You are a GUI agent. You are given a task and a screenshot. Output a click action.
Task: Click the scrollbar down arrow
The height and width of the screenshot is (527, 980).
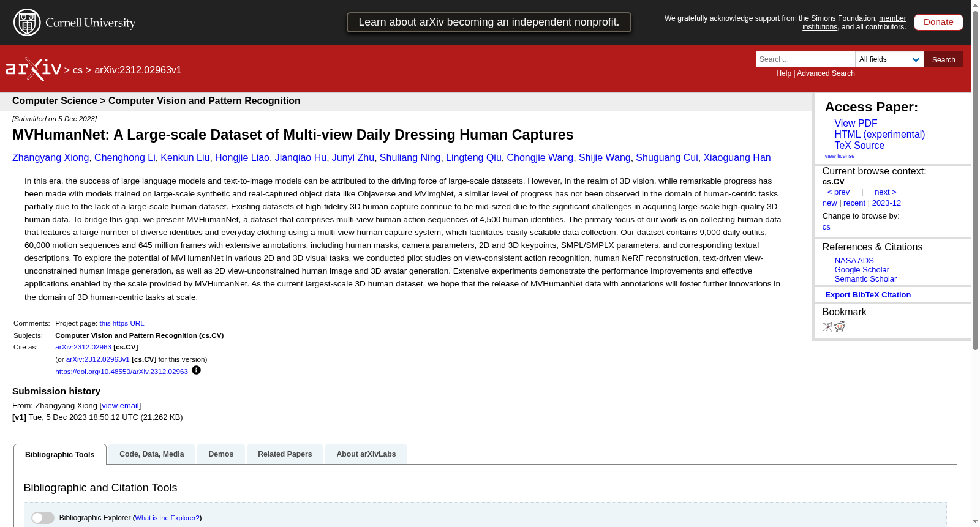coord(975,521)
